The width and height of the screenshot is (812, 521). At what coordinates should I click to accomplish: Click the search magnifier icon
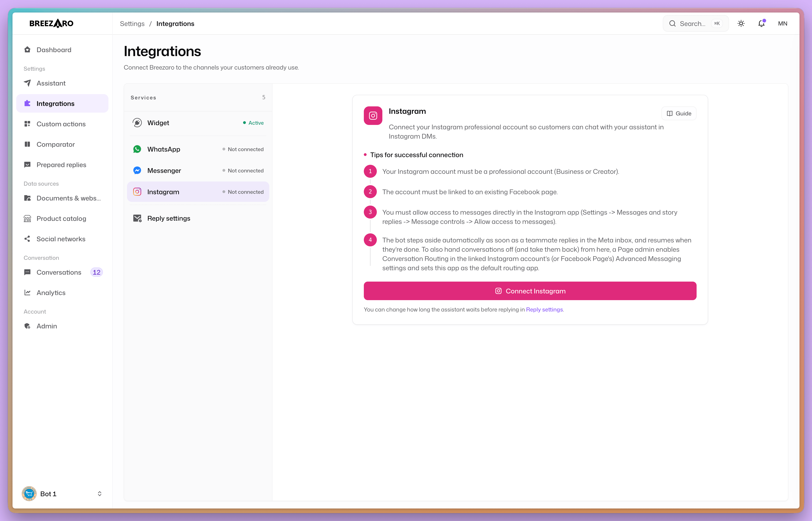tap(672, 23)
